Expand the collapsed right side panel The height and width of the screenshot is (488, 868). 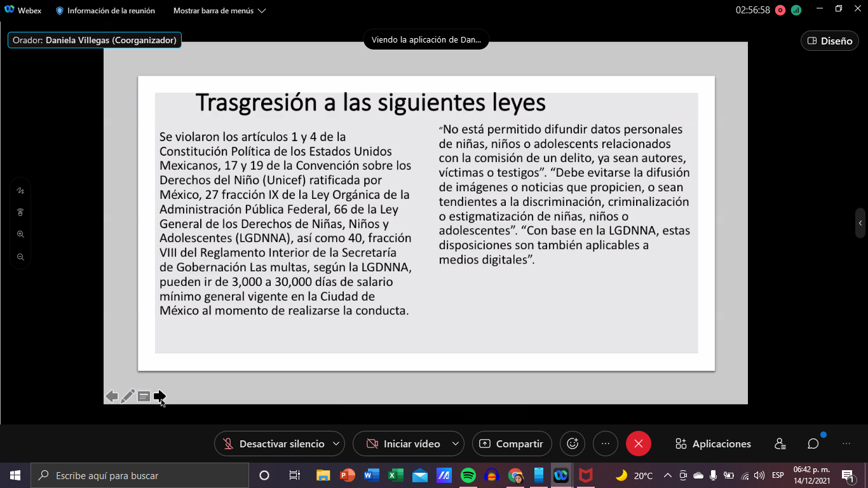[x=860, y=223]
